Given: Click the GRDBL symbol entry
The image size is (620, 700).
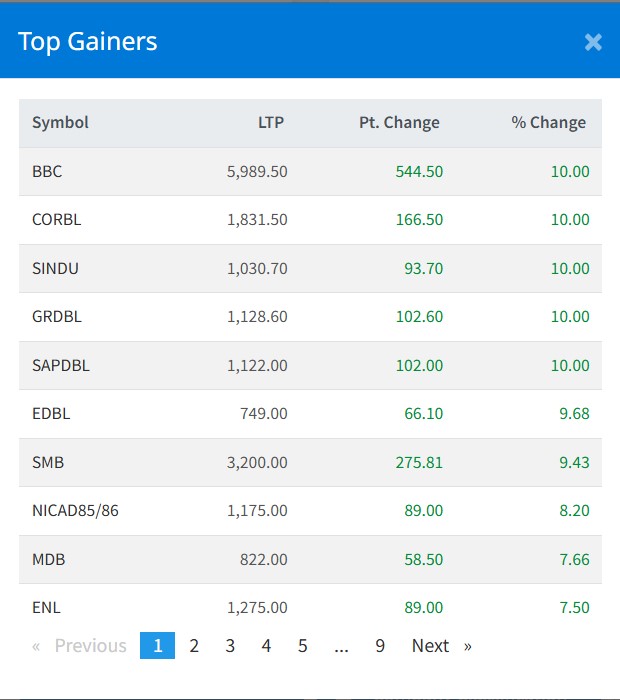Looking at the screenshot, I should pyautogui.click(x=57, y=317).
